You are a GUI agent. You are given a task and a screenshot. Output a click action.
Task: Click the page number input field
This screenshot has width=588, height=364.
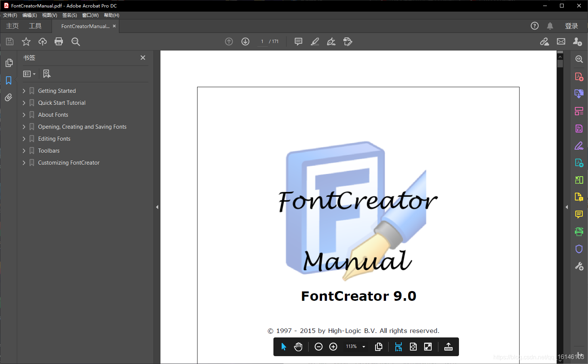click(x=262, y=42)
